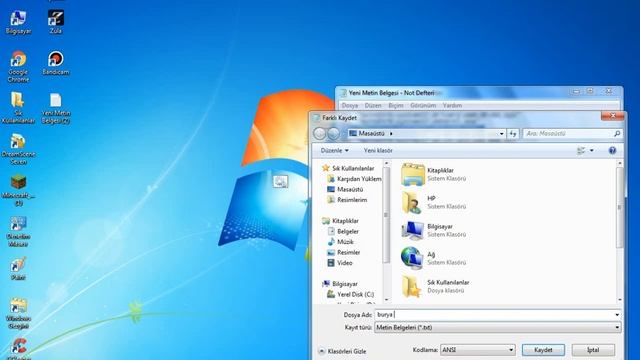This screenshot has height=360, width=640.
Task: Select Bilgisayar in navigation tree
Action: 340,284
